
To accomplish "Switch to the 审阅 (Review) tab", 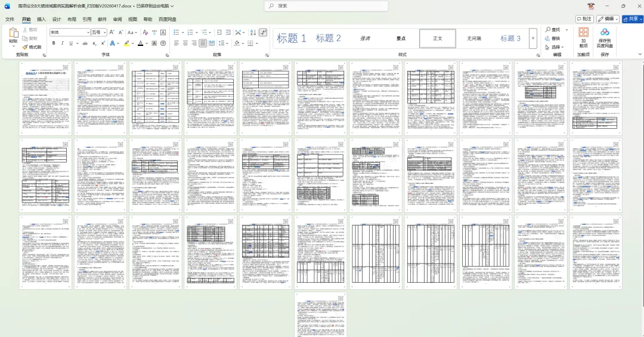I will coord(117,19).
